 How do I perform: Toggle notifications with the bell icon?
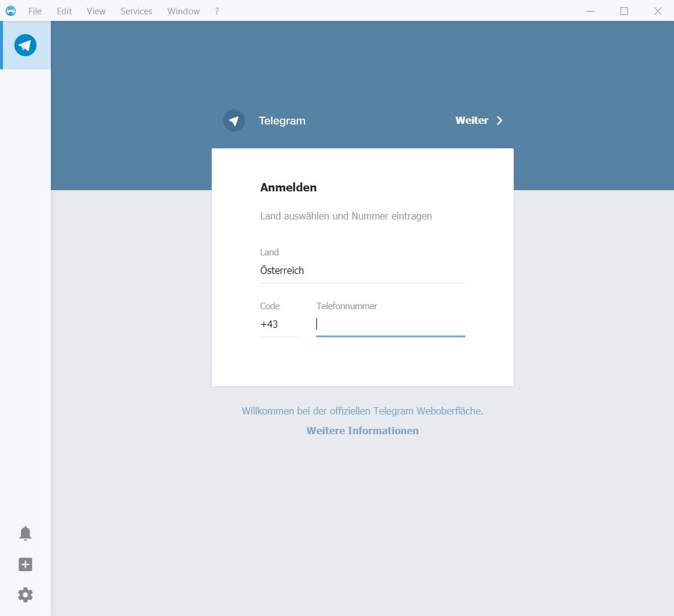[25, 533]
